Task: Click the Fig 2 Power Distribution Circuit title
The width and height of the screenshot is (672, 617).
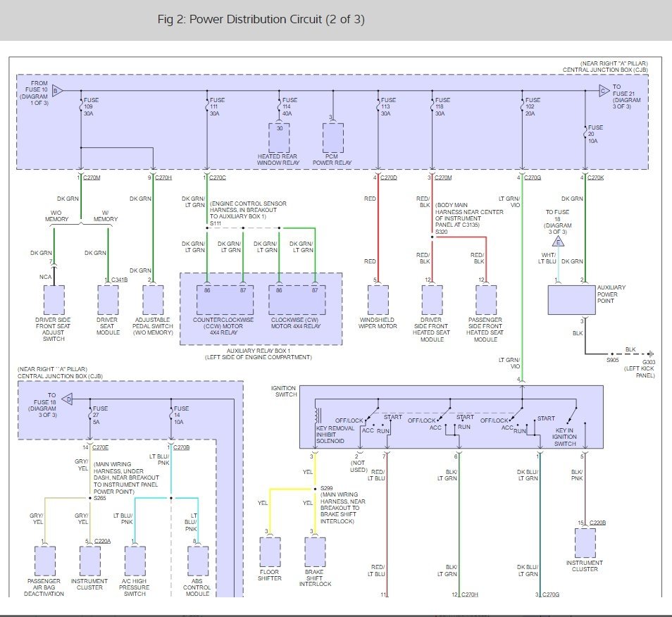Action: [261, 20]
